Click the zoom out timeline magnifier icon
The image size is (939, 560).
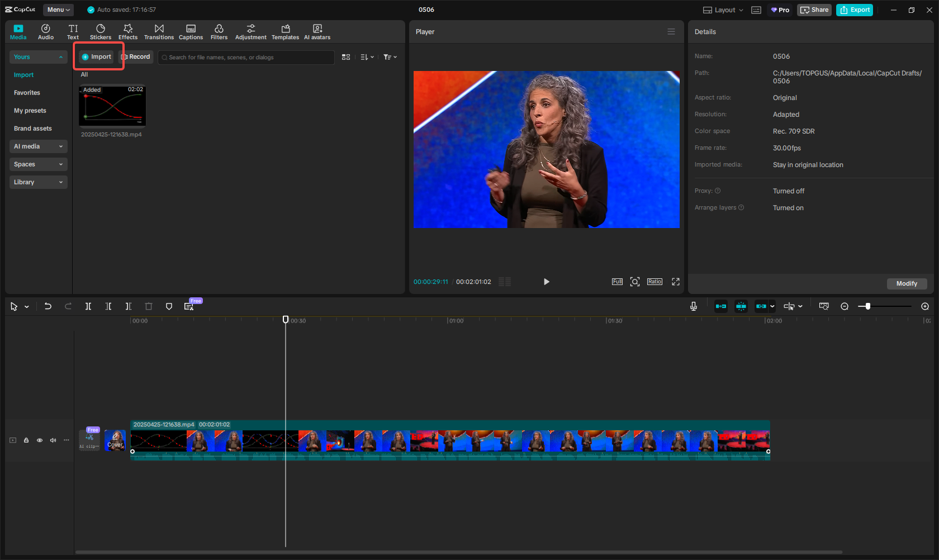(x=845, y=306)
